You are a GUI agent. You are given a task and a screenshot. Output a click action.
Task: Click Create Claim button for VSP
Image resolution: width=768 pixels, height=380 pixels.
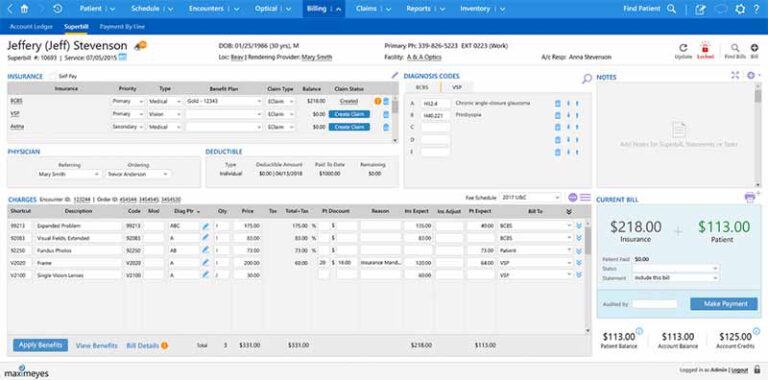pyautogui.click(x=349, y=114)
